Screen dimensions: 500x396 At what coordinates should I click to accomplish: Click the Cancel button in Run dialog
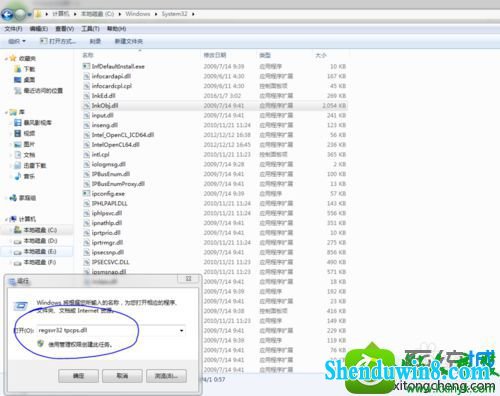tap(122, 376)
